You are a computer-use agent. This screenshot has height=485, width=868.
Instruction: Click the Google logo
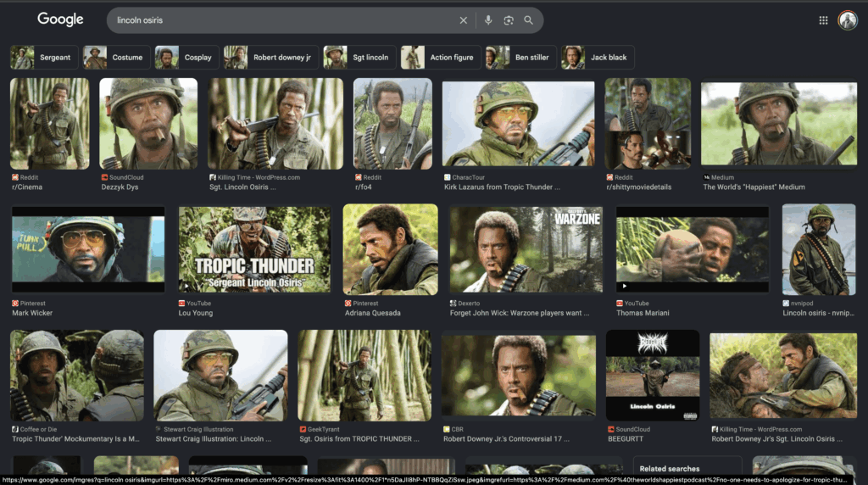point(60,20)
